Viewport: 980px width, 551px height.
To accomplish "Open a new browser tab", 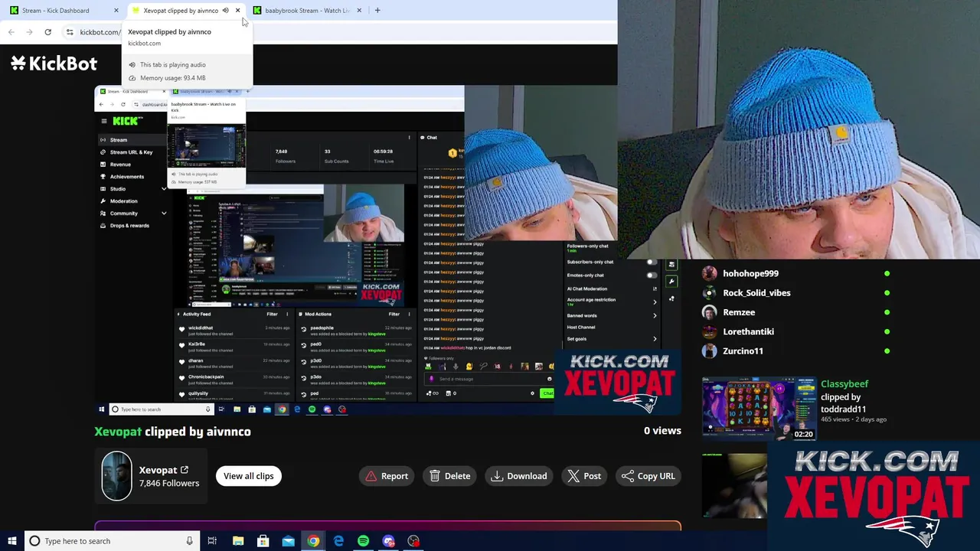I will (x=377, y=11).
